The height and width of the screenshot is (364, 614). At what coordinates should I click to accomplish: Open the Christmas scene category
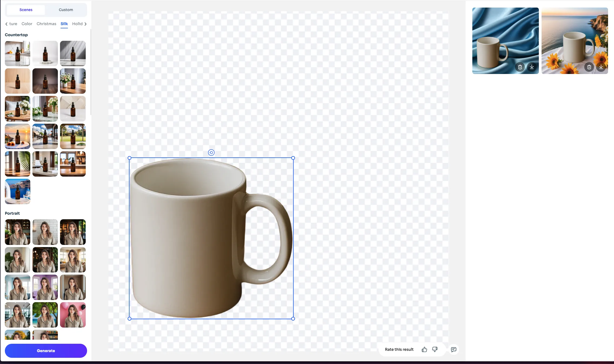pos(46,24)
